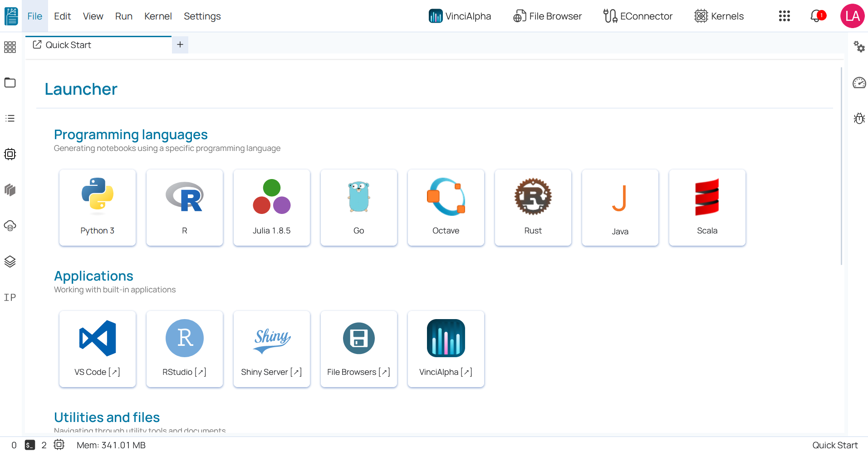Open the View menu
The height and width of the screenshot is (451, 868).
click(x=93, y=16)
